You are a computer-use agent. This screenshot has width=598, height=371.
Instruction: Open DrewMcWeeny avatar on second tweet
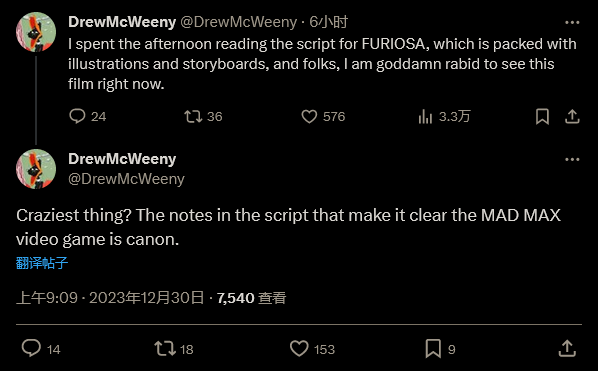(x=36, y=169)
